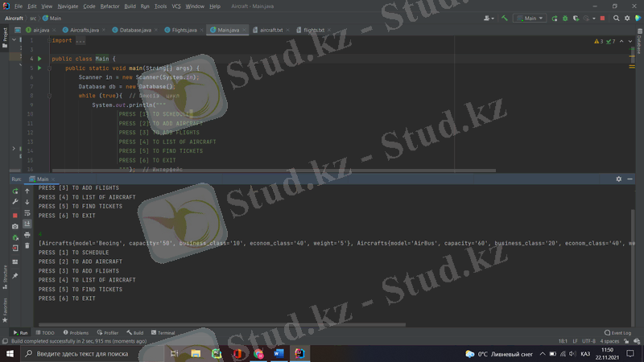The width and height of the screenshot is (644, 362).
Task: Open the File menu
Action: 19,6
